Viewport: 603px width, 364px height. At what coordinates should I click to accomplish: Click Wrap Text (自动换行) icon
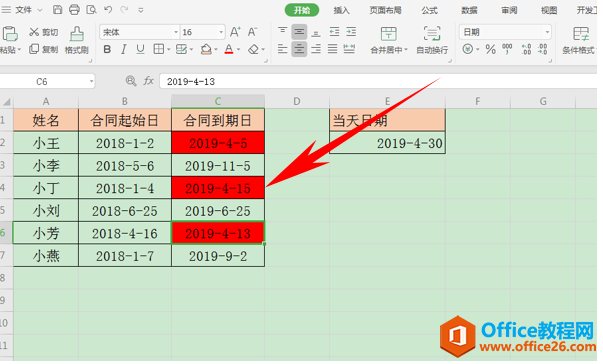tap(432, 34)
